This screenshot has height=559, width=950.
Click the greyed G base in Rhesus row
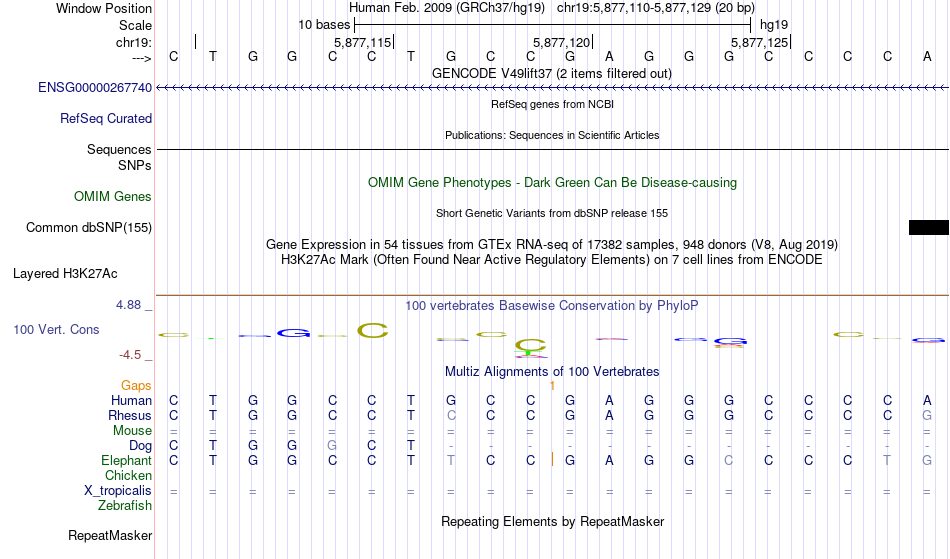(927, 415)
